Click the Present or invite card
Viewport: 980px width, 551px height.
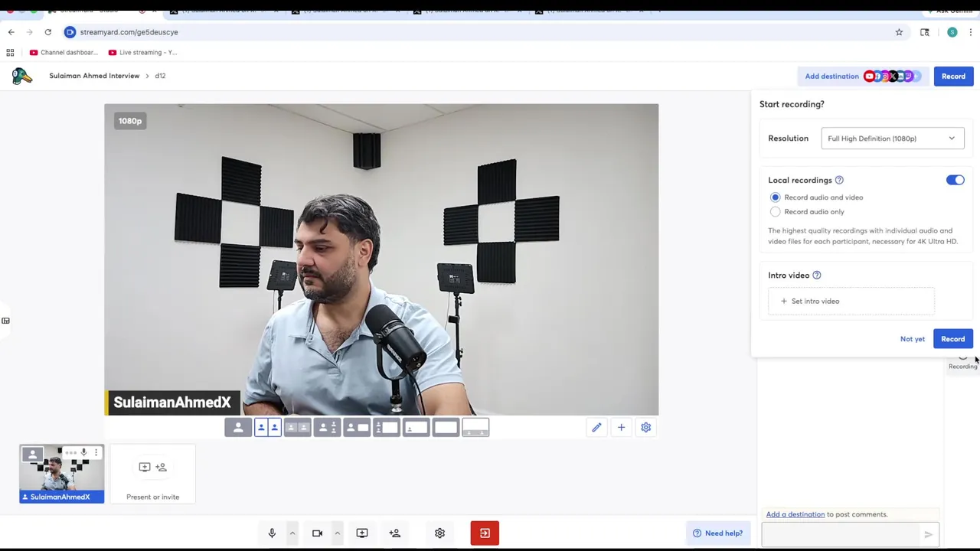click(152, 474)
